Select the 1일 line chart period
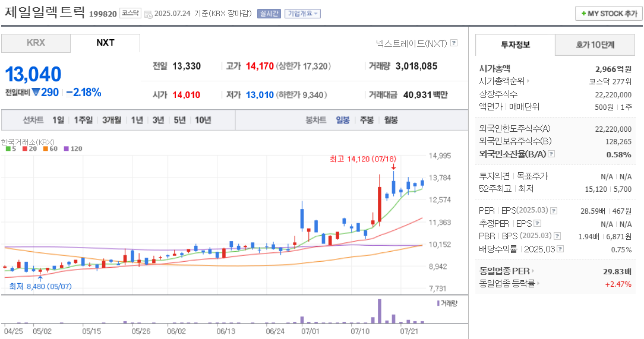 (x=58, y=121)
